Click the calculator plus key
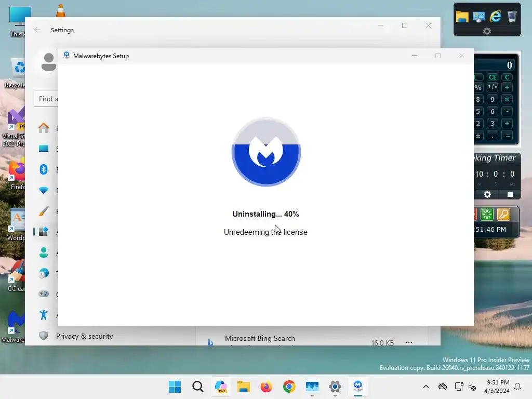The image size is (532, 399). [507, 124]
